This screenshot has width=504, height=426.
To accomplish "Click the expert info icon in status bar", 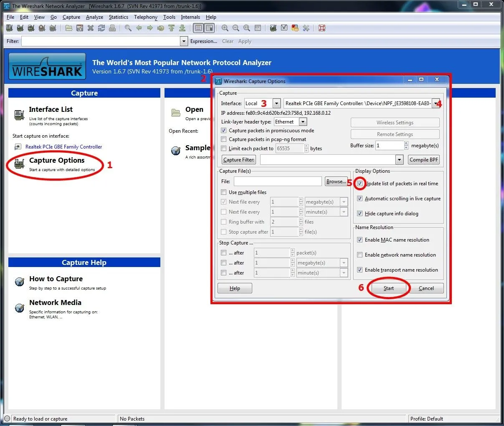I will coord(7,418).
